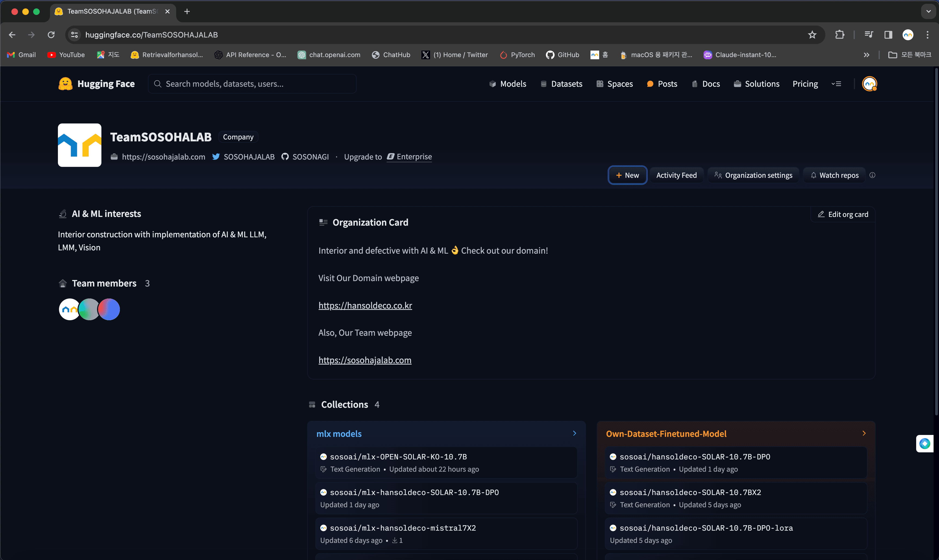Reload the page
The width and height of the screenshot is (939, 560).
[51, 35]
